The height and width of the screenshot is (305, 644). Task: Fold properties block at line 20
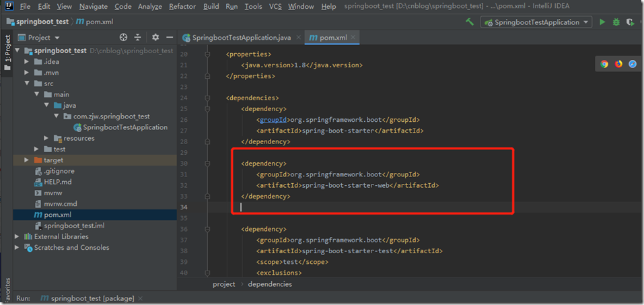click(x=207, y=55)
